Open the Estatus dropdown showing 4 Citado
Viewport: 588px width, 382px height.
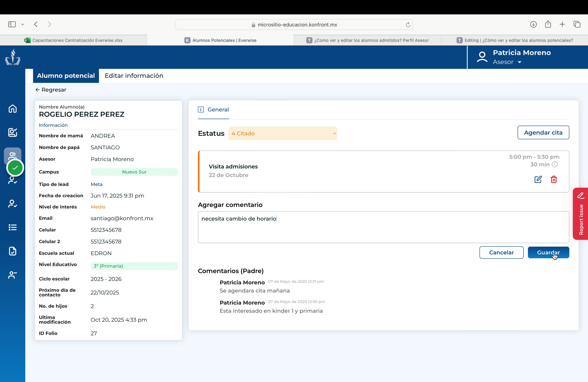[283, 133]
